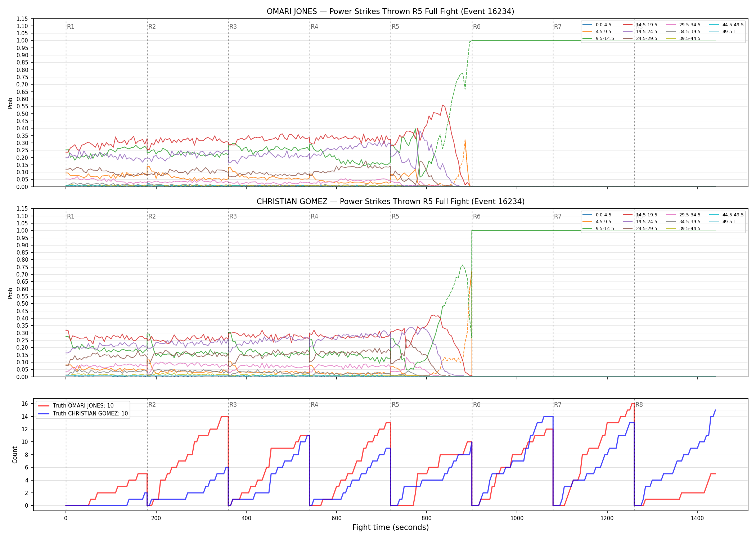Select legend entry 29.5-34.5 in Omari Jones chart
The image size is (756, 540).
[683, 25]
